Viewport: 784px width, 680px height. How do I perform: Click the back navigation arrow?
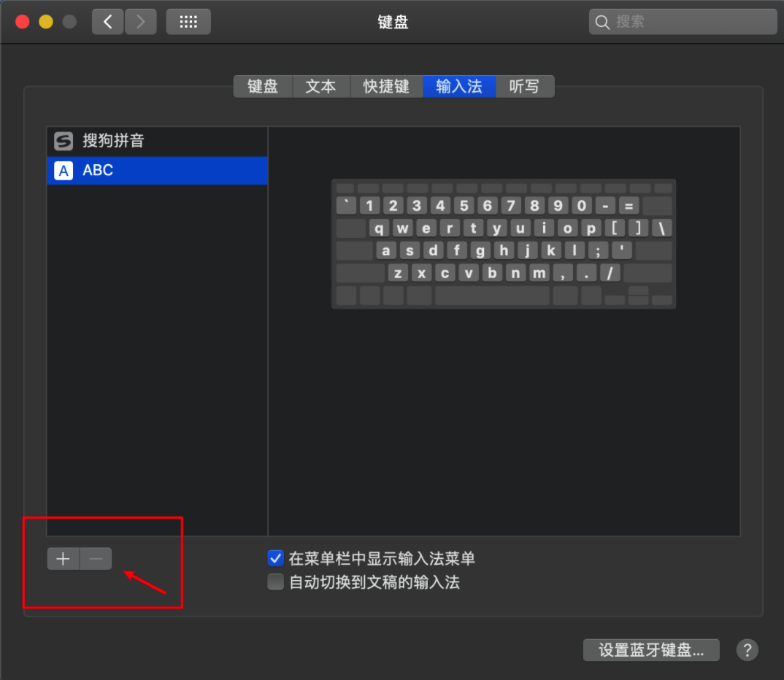(108, 22)
